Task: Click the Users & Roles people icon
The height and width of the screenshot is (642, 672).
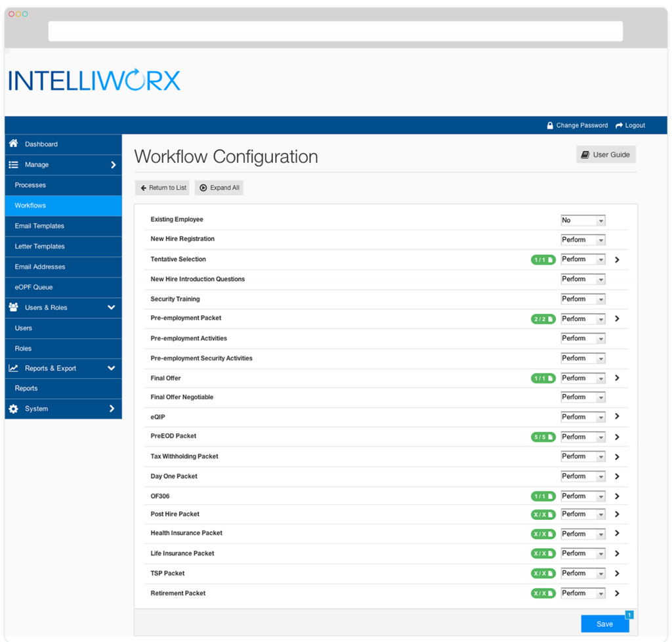Action: [x=13, y=307]
